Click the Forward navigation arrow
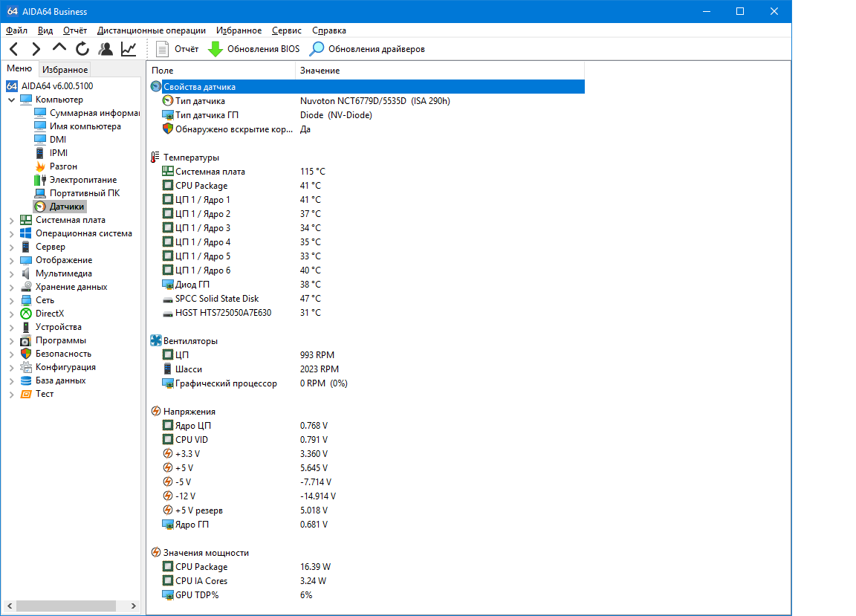This screenshot has height=616, width=856. [36, 49]
